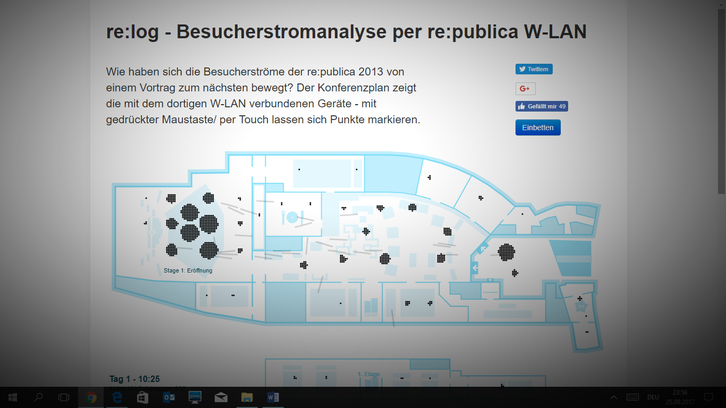Click the Google Chrome taskbar icon
This screenshot has width=726, height=408.
[91, 397]
